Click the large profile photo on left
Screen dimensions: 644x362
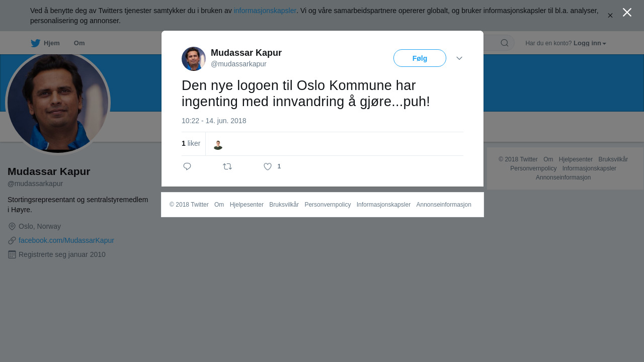tap(58, 103)
